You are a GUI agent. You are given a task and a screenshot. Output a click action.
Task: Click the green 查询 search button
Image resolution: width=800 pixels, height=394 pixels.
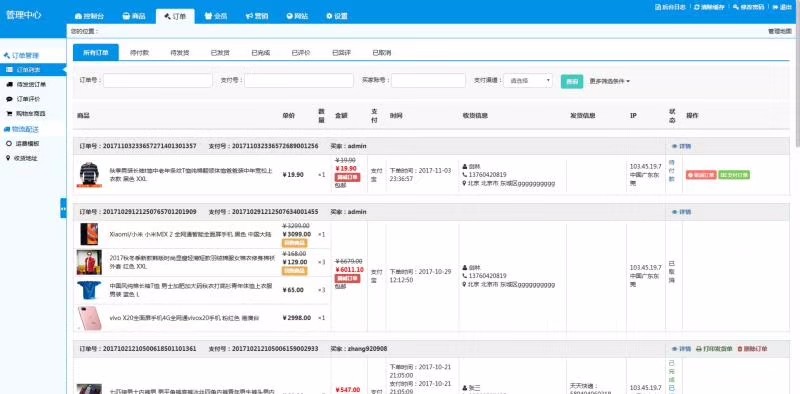572,81
